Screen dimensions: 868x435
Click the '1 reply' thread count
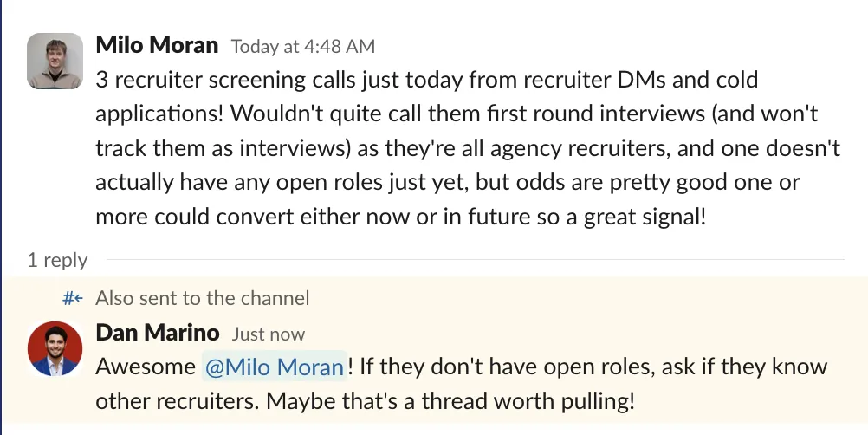(57, 260)
